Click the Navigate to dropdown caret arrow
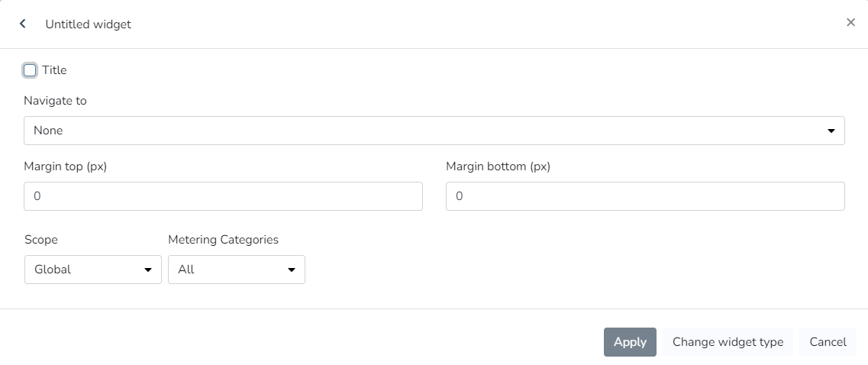The image size is (868, 365). [x=831, y=131]
